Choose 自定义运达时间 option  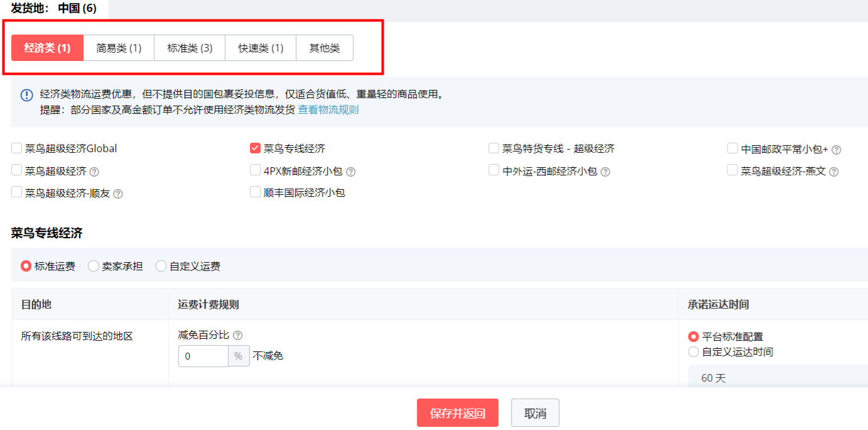point(694,351)
